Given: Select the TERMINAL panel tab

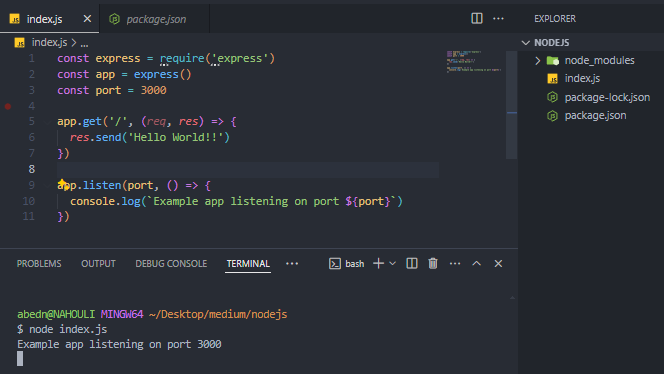Looking at the screenshot, I should 248,264.
